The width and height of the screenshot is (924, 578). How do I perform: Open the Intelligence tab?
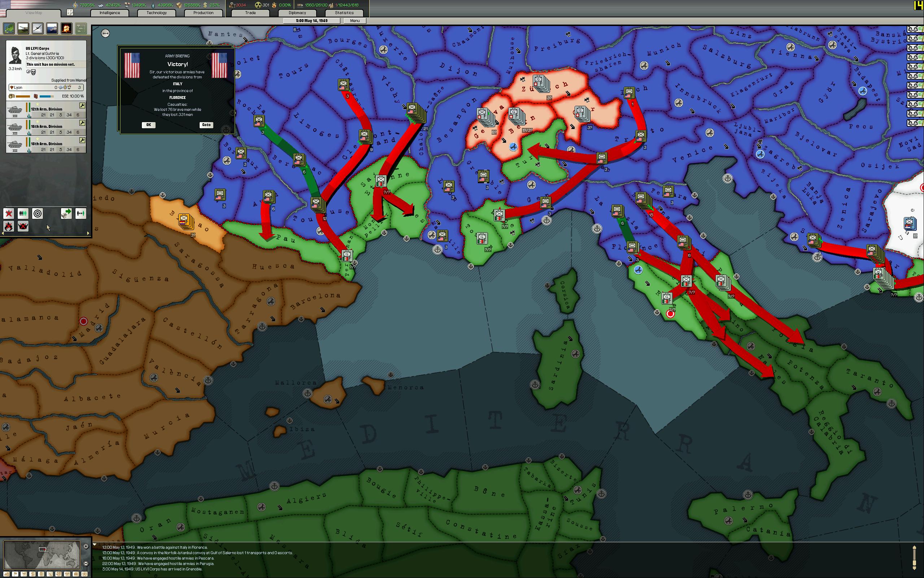tap(110, 13)
